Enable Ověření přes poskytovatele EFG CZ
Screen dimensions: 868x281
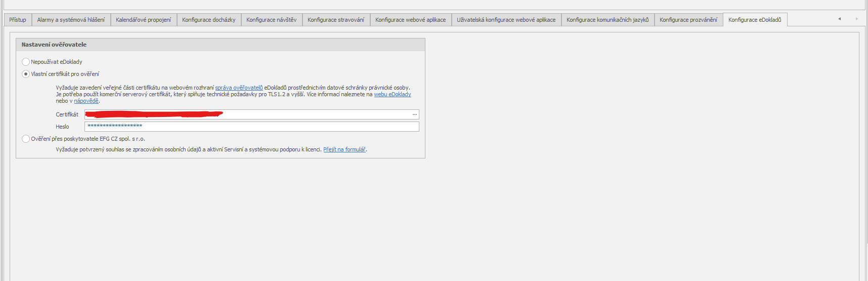26,139
